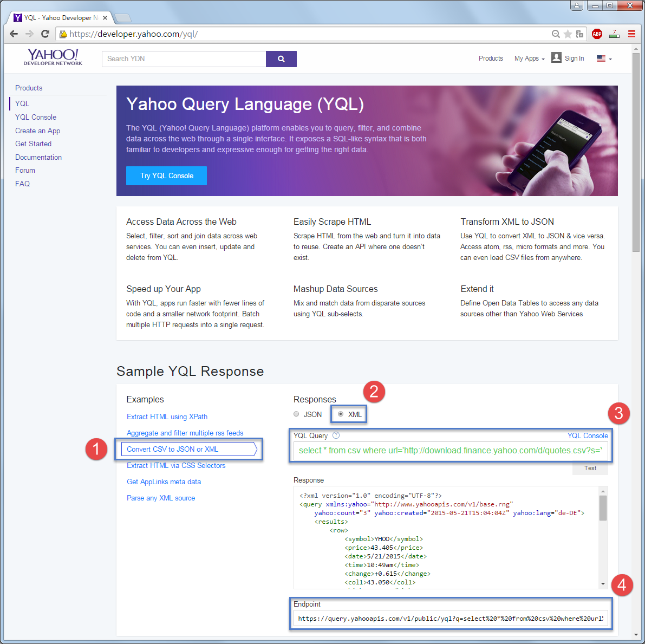Expand the My Apps dropdown
This screenshot has height=644, width=645.
pyautogui.click(x=529, y=58)
